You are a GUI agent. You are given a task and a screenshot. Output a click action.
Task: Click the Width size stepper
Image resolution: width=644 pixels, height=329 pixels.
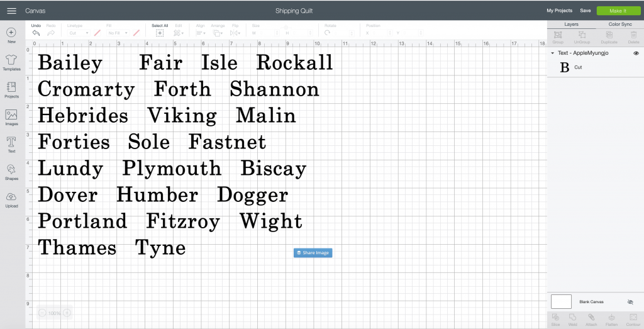pyautogui.click(x=277, y=33)
